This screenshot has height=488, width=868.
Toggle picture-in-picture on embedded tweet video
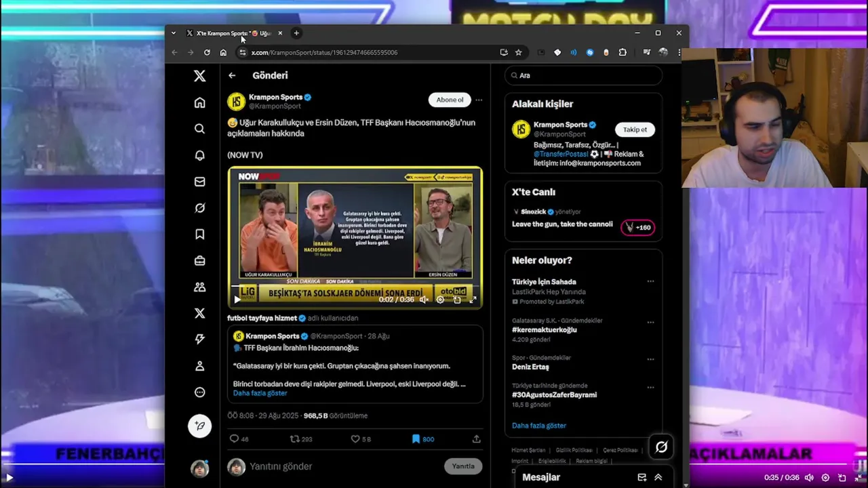pyautogui.click(x=457, y=300)
